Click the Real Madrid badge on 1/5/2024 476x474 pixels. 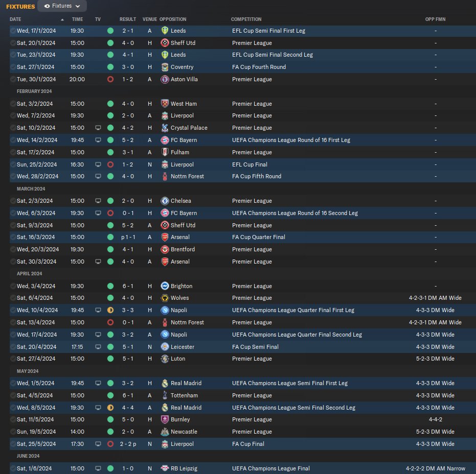pos(165,383)
